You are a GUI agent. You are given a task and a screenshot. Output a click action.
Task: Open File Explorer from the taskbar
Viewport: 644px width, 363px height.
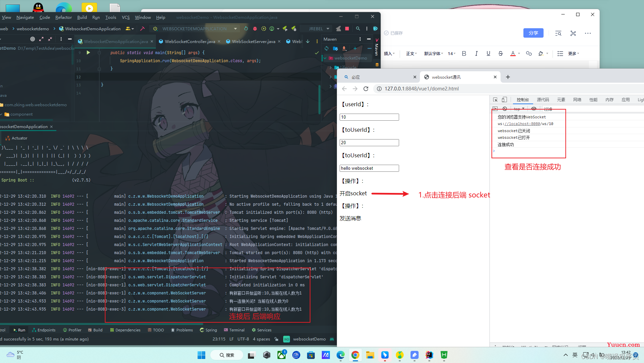pos(370,355)
